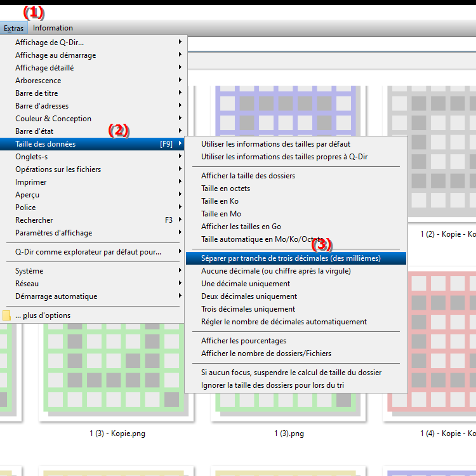
Task: Choose Utiliser les informations des tailles propres à Q-Dir
Action: coord(296,157)
